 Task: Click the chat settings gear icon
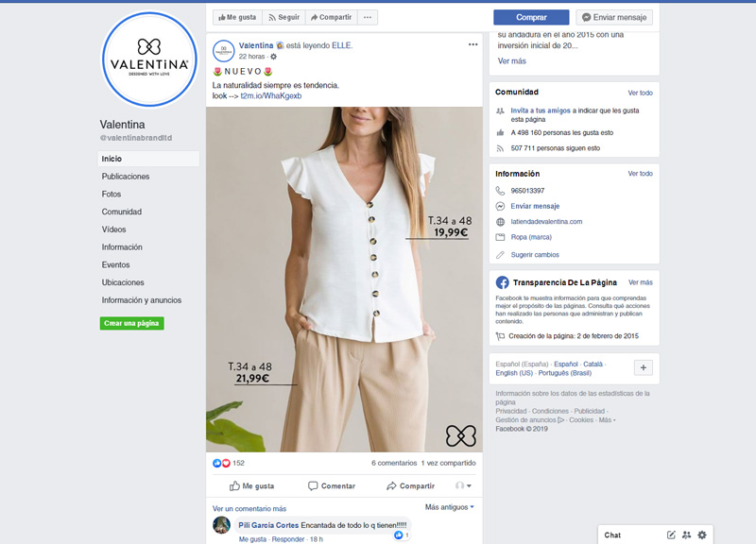pos(701,535)
